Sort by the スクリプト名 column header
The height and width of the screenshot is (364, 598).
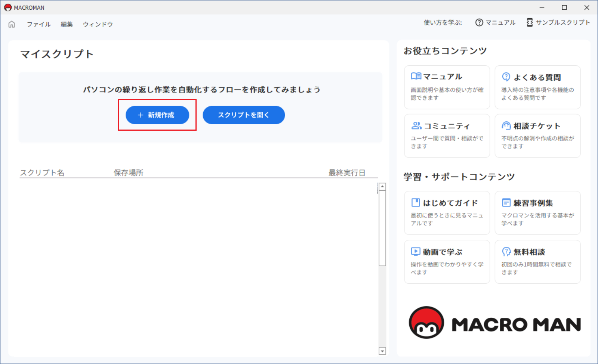[42, 172]
